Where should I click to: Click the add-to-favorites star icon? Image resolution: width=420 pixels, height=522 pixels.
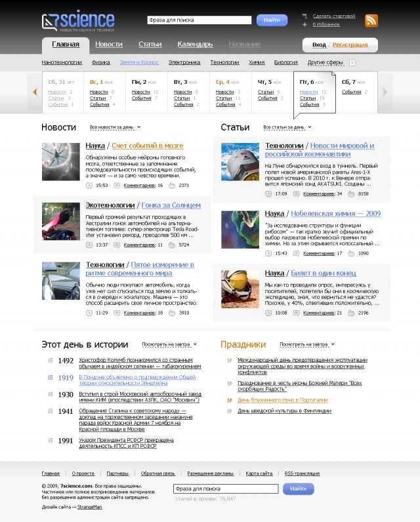coord(304,25)
